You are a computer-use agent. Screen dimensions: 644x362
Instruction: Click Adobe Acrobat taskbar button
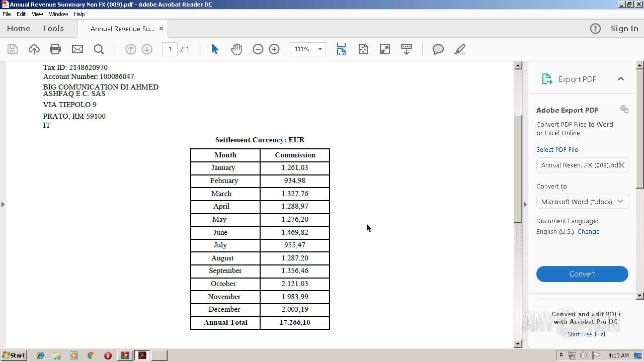click(142, 355)
